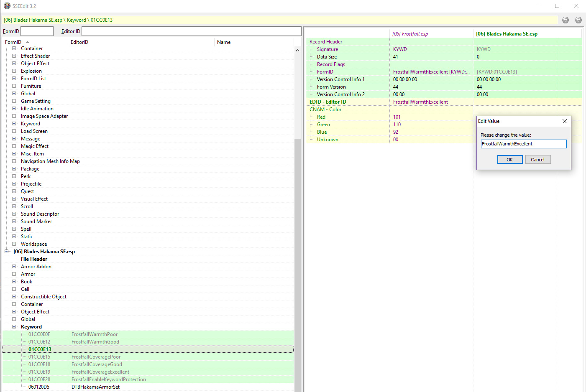Screen dimensions: 586x392
Task: Expand the Constructible Object group
Action: (x=14, y=297)
